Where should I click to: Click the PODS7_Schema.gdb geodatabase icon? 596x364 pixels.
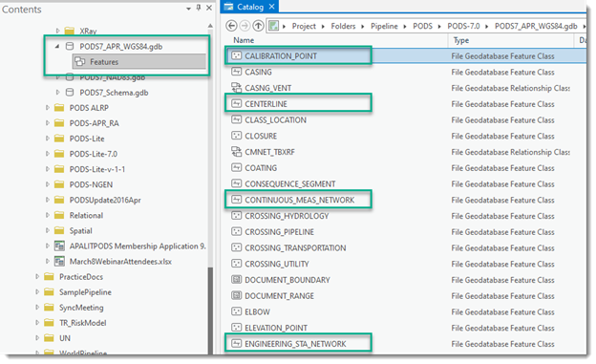pyautogui.click(x=70, y=93)
